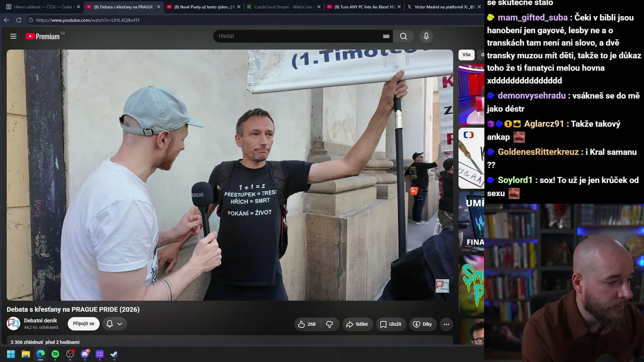This screenshot has width=644, height=362.
Task: Click the search magnifier button
Action: 404,36
